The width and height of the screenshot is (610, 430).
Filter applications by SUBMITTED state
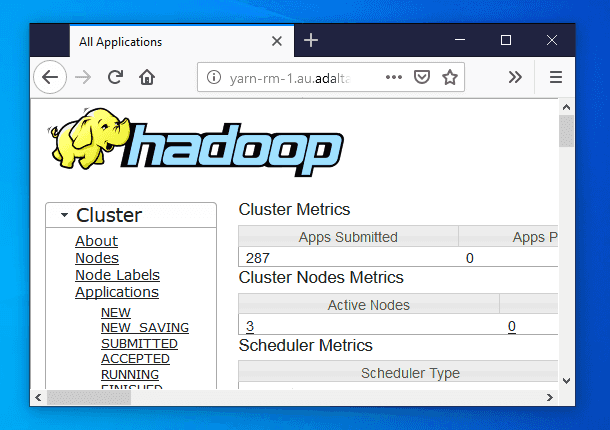pyautogui.click(x=139, y=344)
